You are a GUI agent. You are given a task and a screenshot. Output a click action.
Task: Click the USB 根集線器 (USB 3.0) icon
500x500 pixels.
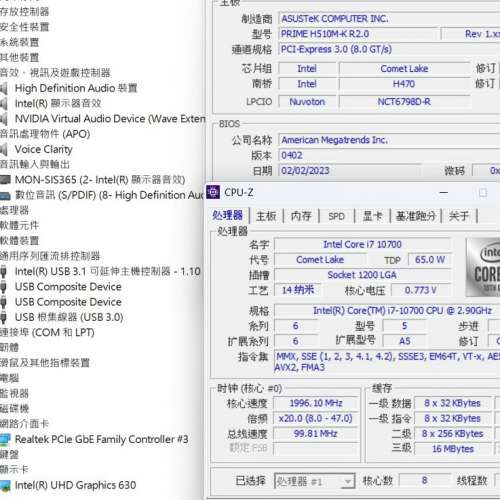coord(3,317)
